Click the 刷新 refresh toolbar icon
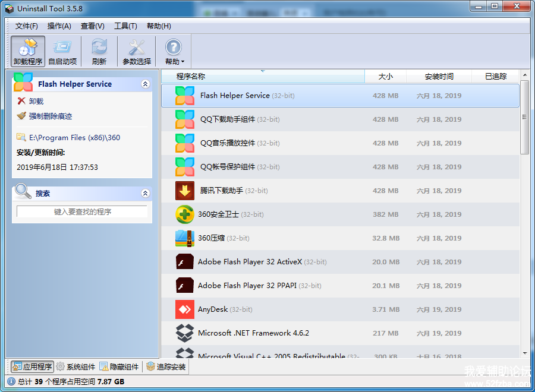 pos(99,52)
